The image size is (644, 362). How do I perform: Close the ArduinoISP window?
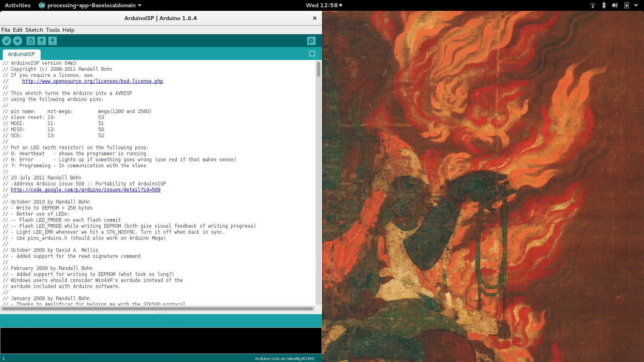point(315,18)
